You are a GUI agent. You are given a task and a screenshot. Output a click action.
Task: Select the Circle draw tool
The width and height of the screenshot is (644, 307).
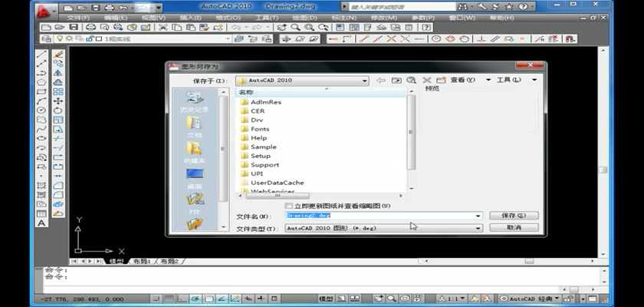[x=41, y=111]
